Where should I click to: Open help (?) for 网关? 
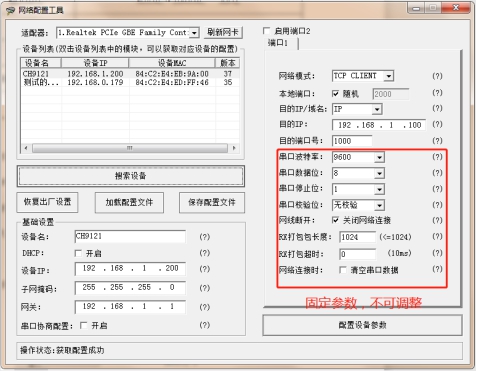(x=205, y=307)
